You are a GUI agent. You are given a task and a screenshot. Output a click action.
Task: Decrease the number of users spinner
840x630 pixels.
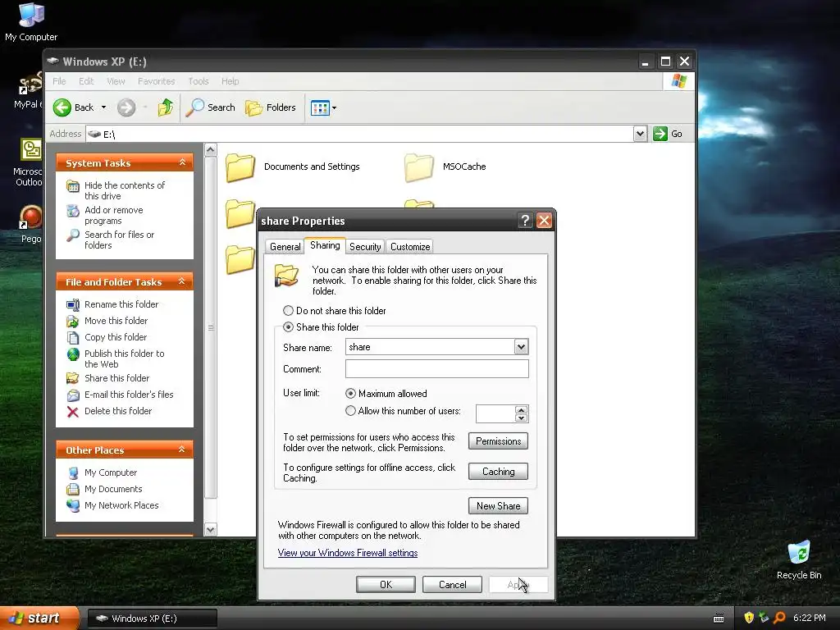click(521, 418)
